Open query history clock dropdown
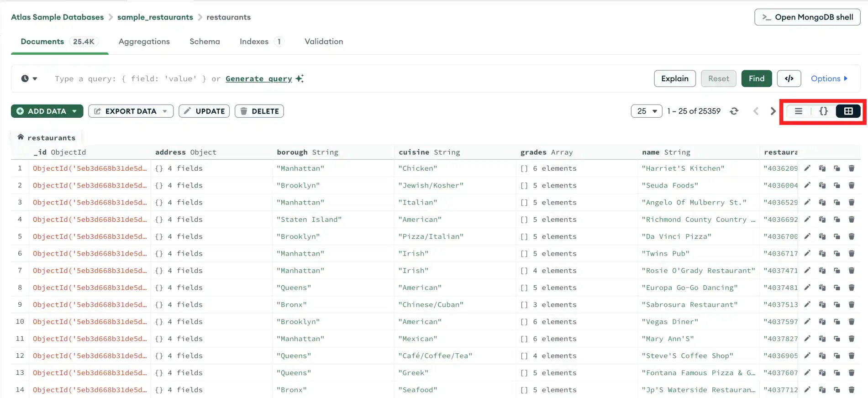 click(29, 79)
